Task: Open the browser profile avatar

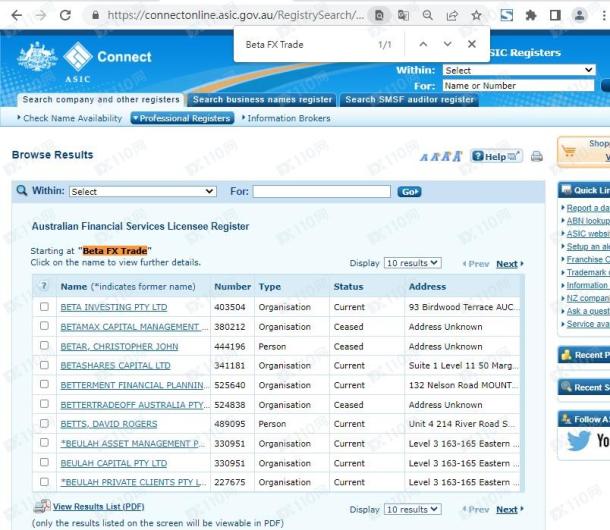Action: pos(579,16)
